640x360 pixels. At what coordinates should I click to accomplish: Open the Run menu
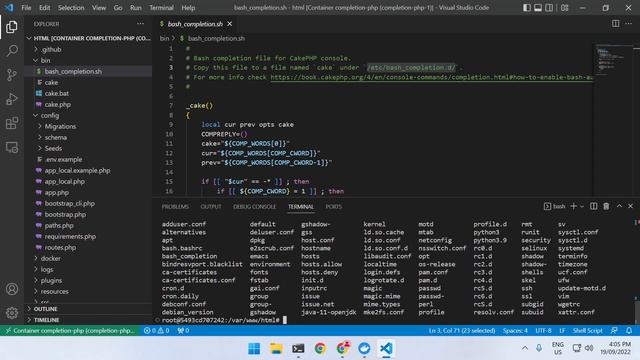click(x=136, y=8)
